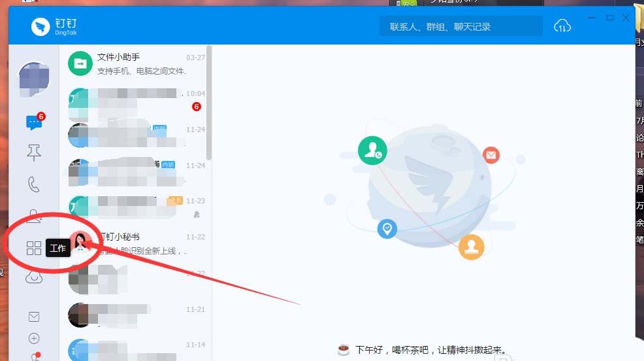
Task: Click the chat list vertical scrollbar
Action: click(x=209, y=101)
